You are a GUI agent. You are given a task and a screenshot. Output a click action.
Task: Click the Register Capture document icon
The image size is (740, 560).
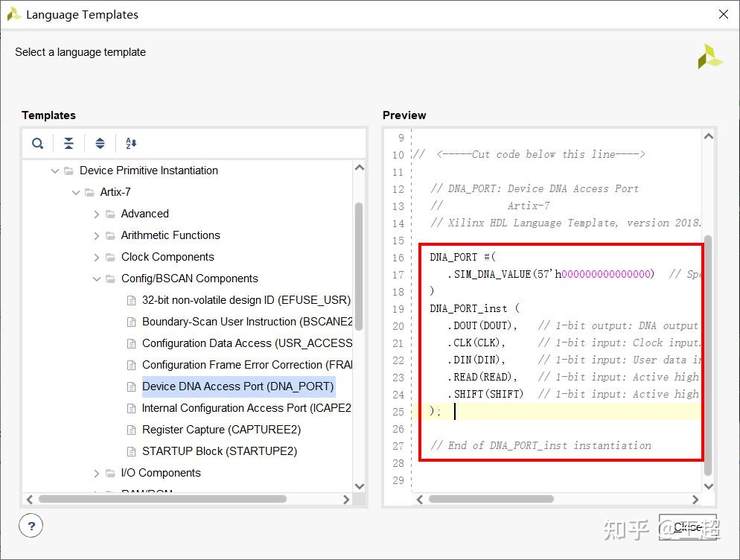click(x=132, y=430)
